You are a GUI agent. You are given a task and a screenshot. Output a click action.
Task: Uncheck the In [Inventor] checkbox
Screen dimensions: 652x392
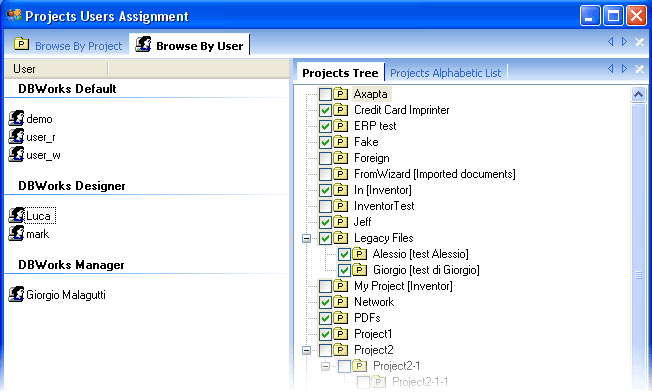click(x=325, y=190)
